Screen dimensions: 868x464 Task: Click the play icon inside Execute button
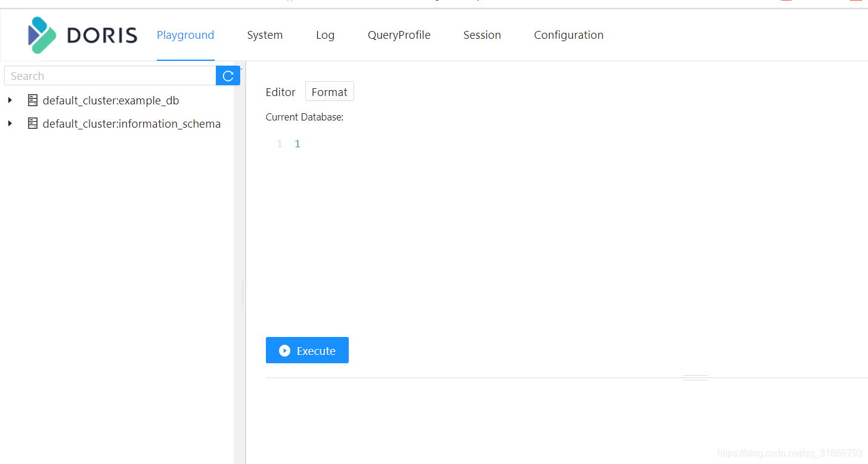click(285, 350)
